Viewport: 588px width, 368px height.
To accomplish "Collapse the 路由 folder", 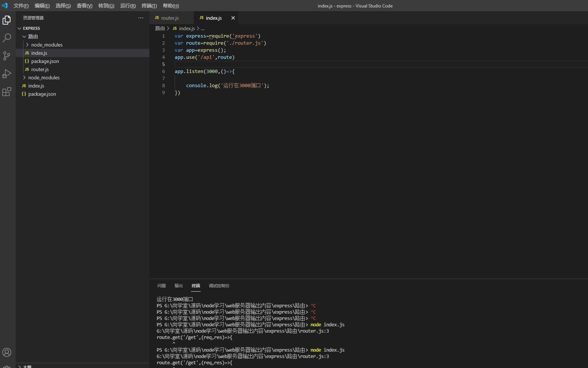I will pyautogui.click(x=24, y=37).
